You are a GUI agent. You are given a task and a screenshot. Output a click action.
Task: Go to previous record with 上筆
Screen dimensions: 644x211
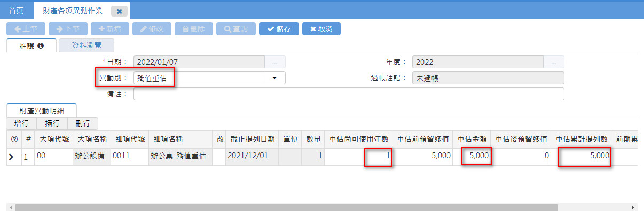26,29
